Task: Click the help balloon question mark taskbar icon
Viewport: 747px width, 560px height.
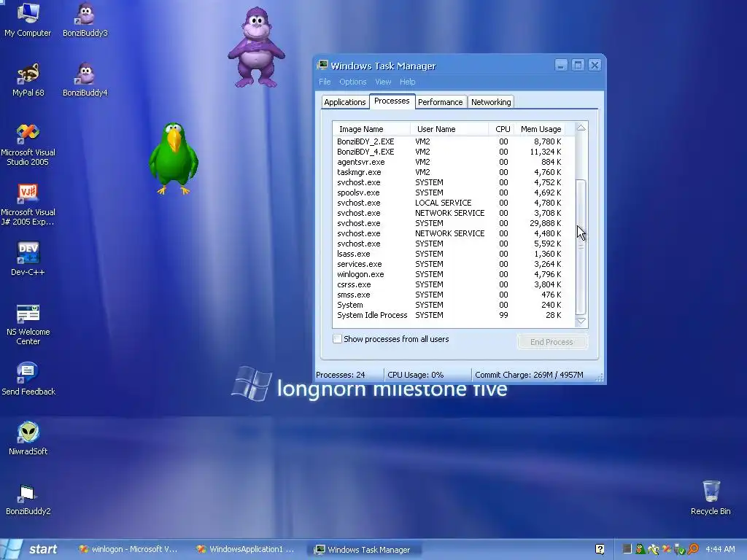Action: pos(600,549)
